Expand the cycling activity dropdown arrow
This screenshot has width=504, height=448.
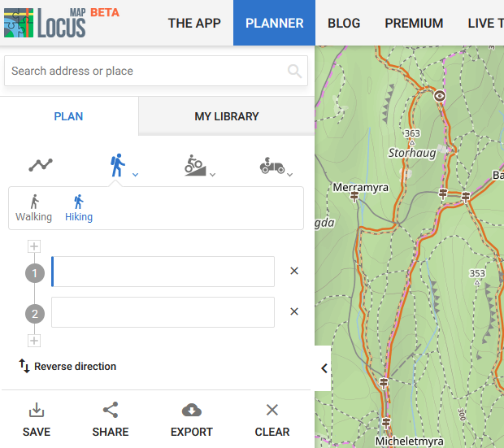click(x=212, y=174)
